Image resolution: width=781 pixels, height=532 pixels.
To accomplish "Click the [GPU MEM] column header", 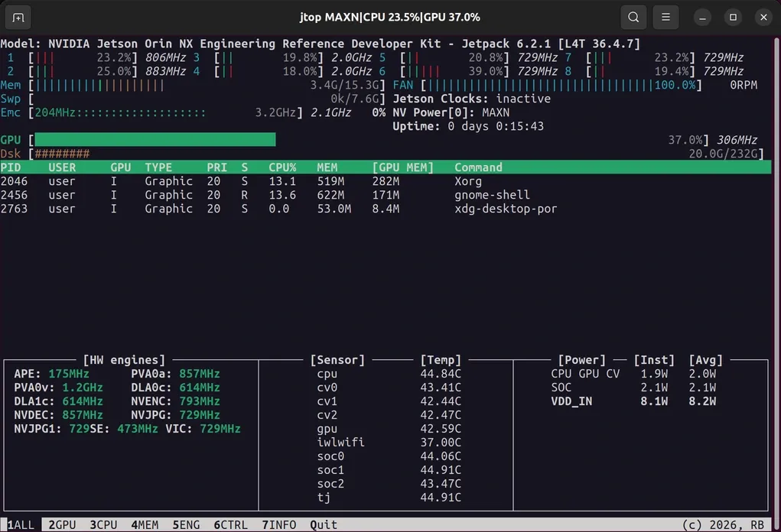I will click(403, 167).
